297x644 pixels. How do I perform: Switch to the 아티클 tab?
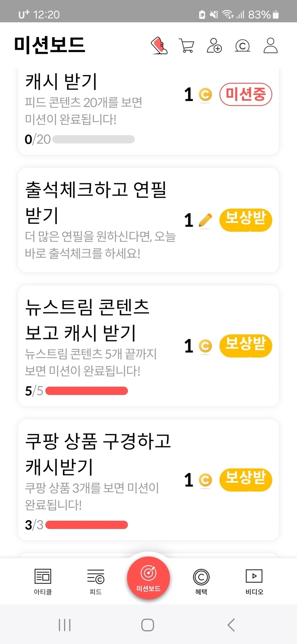pyautogui.click(x=43, y=581)
